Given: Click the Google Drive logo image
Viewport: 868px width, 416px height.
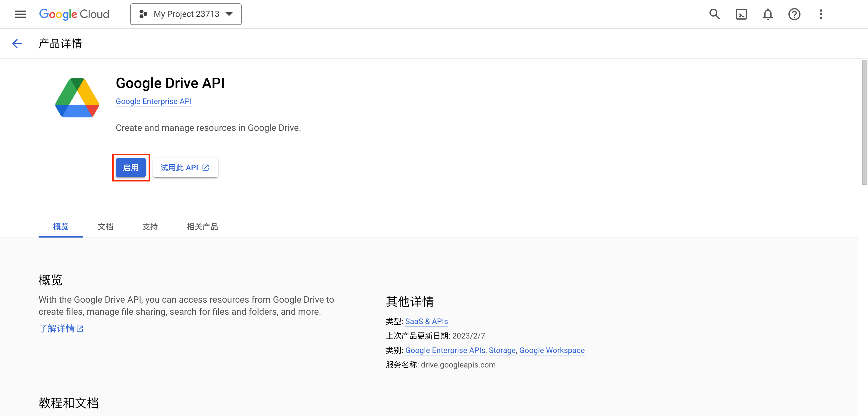Looking at the screenshot, I should [x=77, y=98].
